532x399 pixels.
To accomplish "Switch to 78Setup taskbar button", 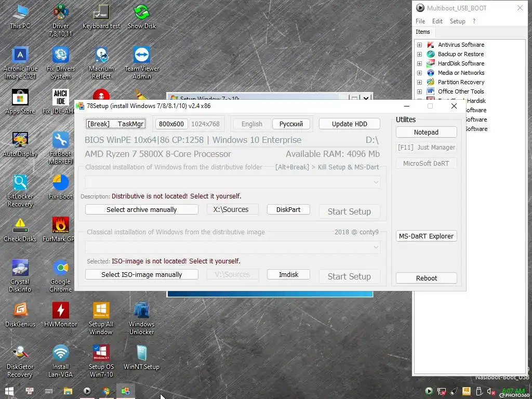I will [126, 391].
